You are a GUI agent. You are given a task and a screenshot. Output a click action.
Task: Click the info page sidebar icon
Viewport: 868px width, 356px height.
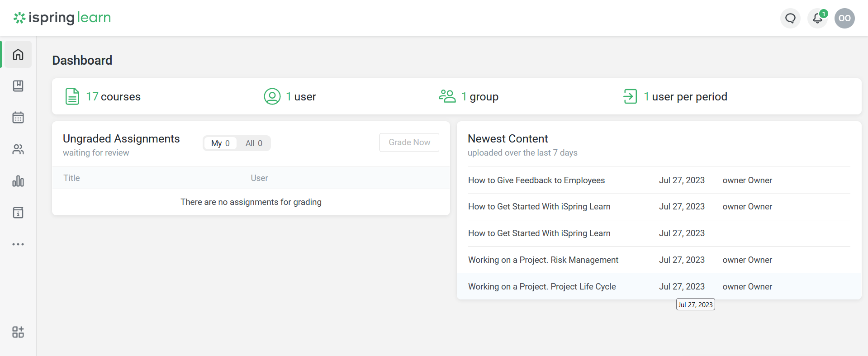[x=18, y=213]
